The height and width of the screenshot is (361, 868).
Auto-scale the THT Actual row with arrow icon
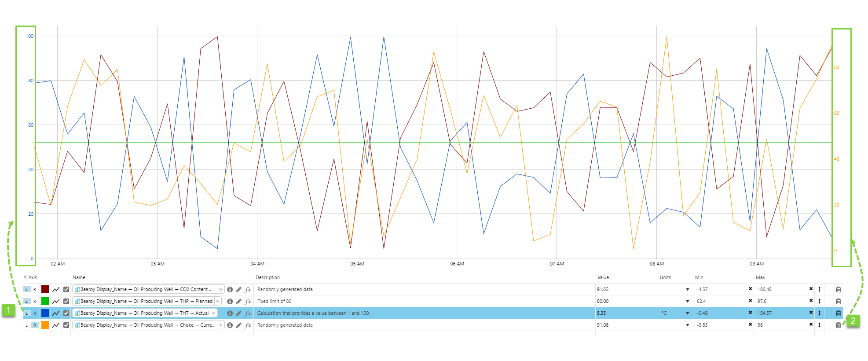819,313
